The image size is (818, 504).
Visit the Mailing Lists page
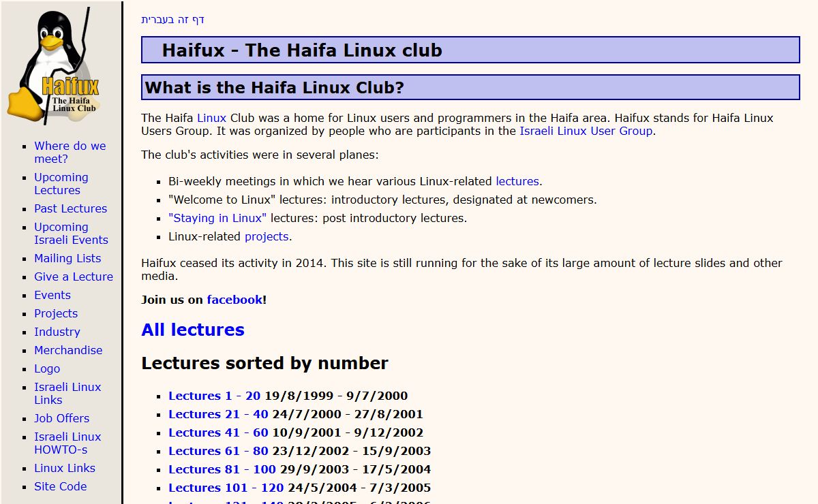pyautogui.click(x=67, y=258)
